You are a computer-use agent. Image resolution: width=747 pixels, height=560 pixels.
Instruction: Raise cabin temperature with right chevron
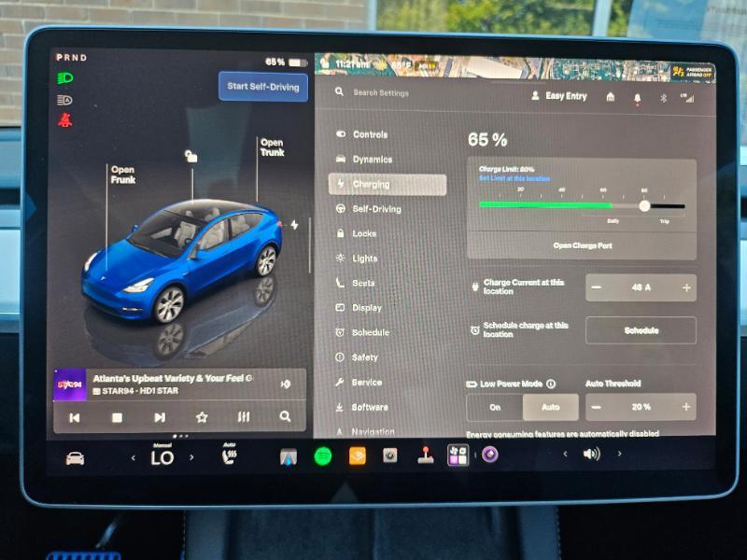coord(191,457)
